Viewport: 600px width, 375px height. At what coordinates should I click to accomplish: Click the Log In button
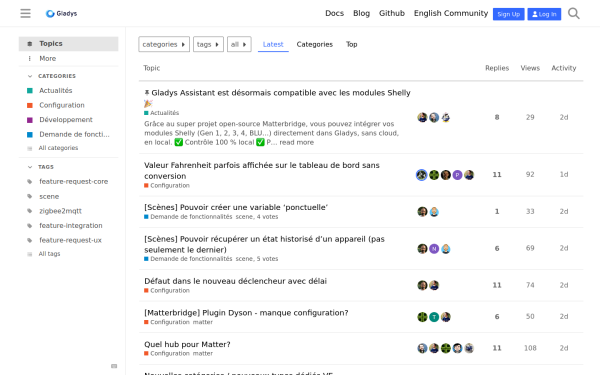(544, 14)
